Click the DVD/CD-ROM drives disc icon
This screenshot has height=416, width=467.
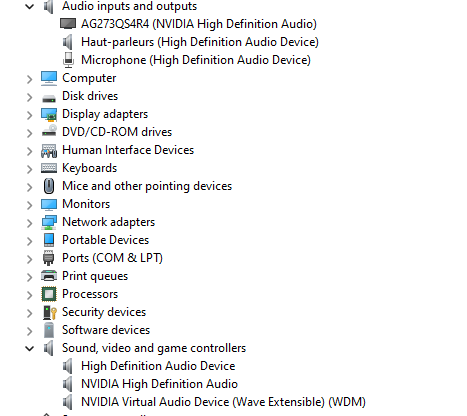point(49,132)
